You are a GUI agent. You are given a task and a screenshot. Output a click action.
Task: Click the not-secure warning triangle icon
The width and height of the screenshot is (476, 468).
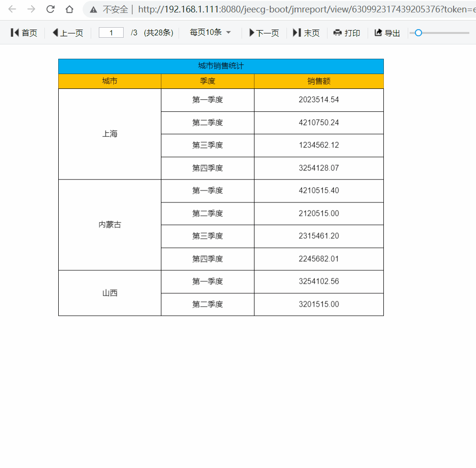coord(94,10)
